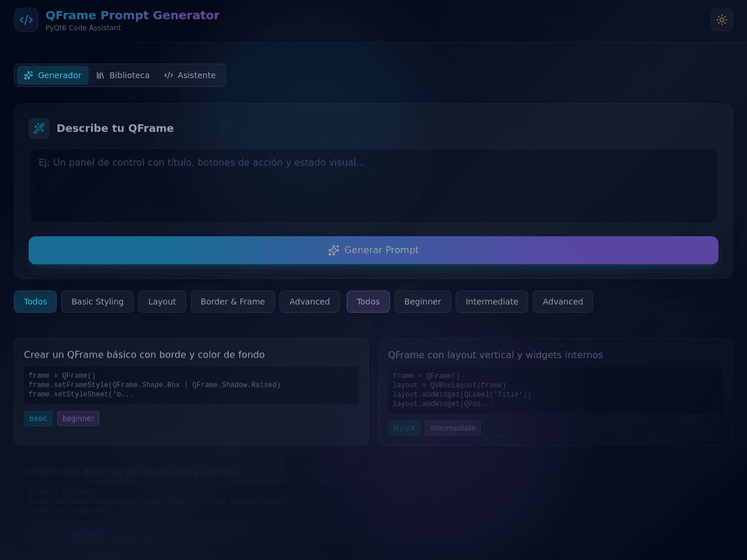The width and height of the screenshot is (747, 560).
Task: Click the basic tag on first card
Action: [38, 418]
